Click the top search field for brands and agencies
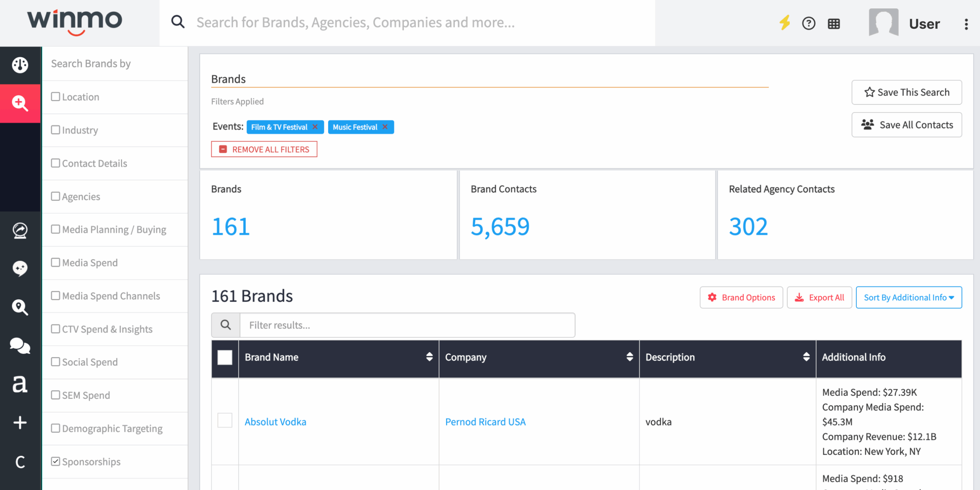 pyautogui.click(x=407, y=23)
